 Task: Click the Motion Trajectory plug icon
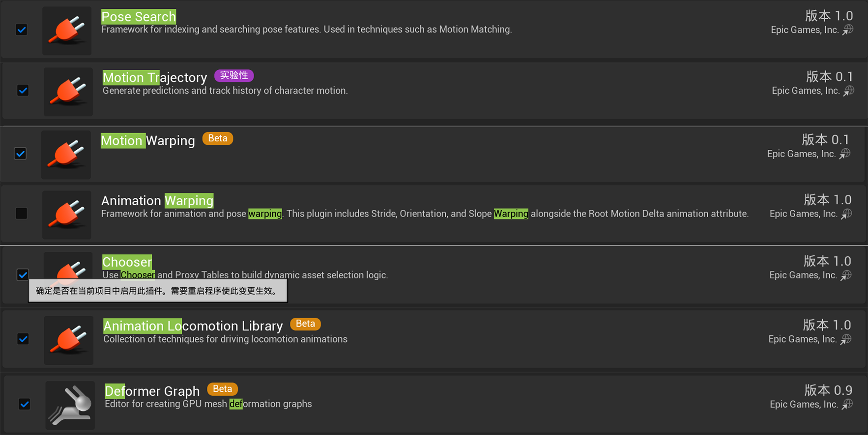coord(68,92)
